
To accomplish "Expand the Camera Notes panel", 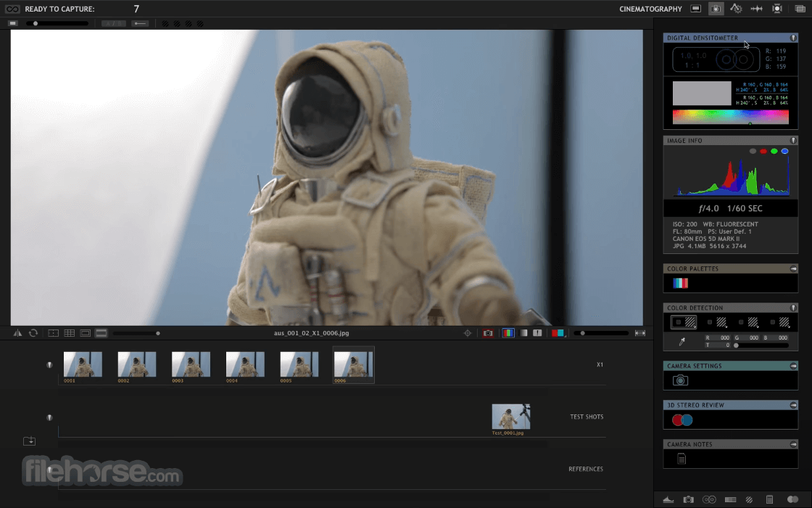I will (793, 444).
